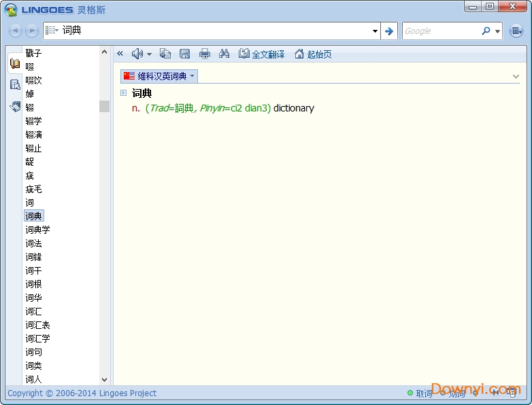Click the go arrow next to search box

(388, 31)
